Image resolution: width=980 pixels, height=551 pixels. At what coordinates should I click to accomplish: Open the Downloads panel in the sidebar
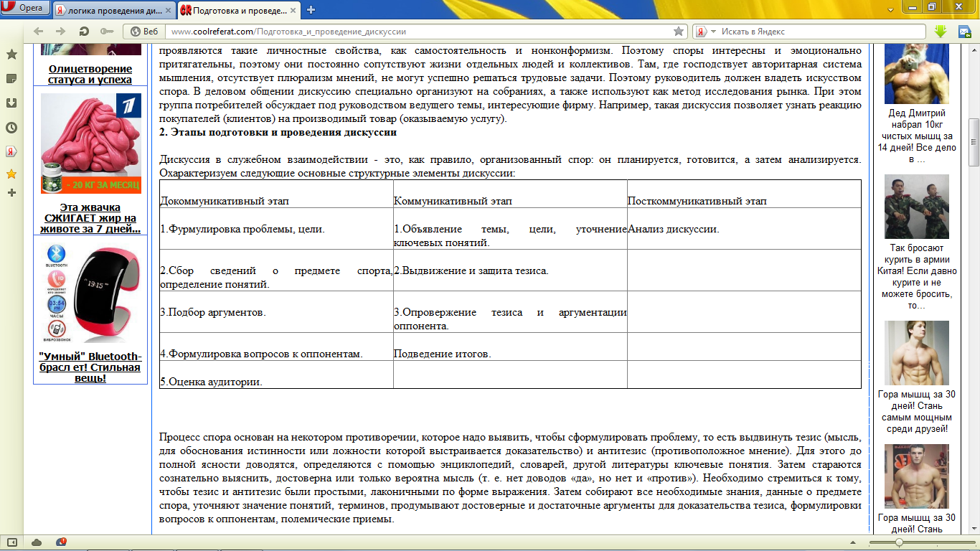[x=11, y=103]
